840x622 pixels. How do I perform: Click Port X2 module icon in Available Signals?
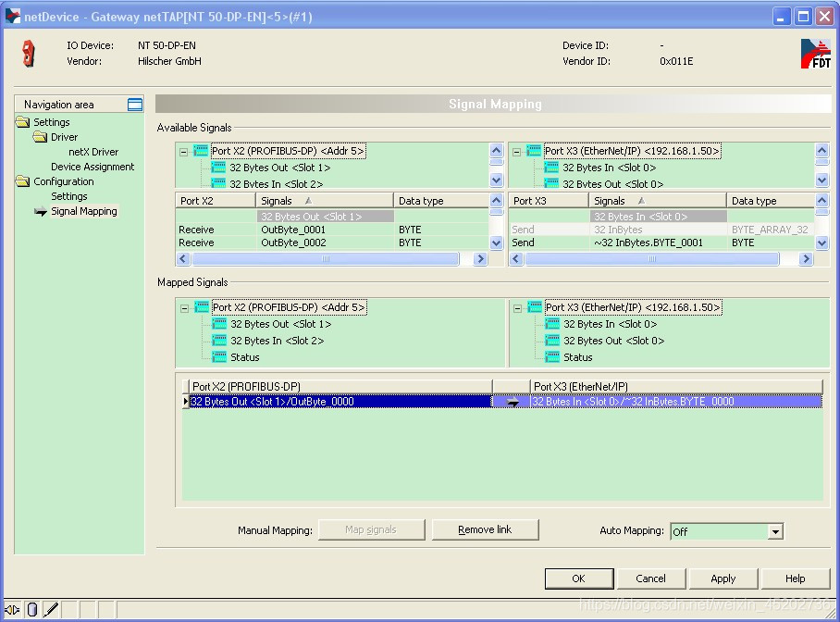(x=201, y=151)
